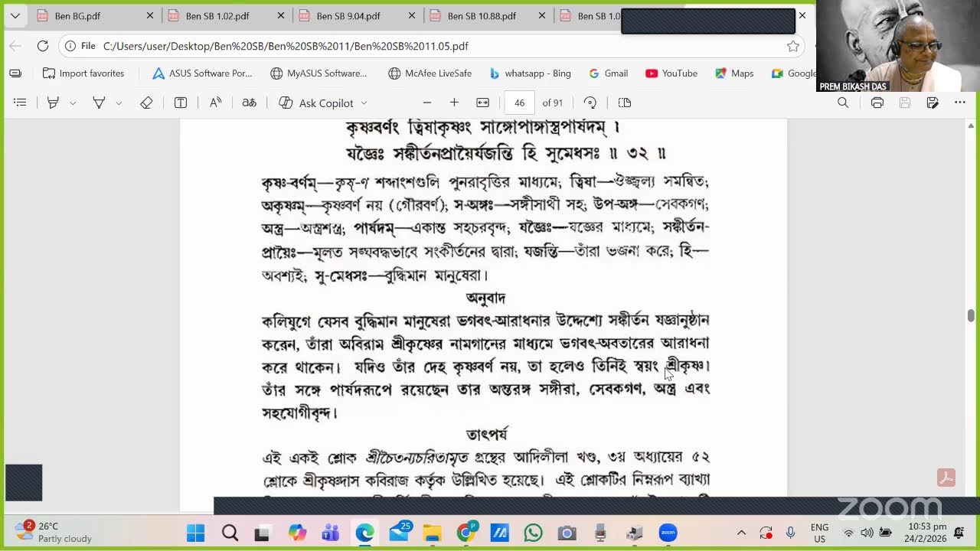Start Read aloud for the PDF
980x551 pixels.
(215, 103)
